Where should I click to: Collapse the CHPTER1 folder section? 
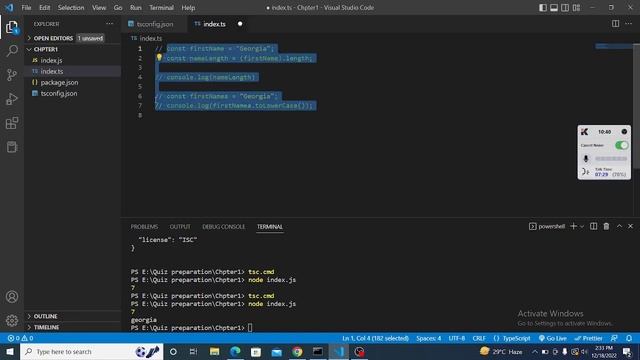(x=46, y=49)
